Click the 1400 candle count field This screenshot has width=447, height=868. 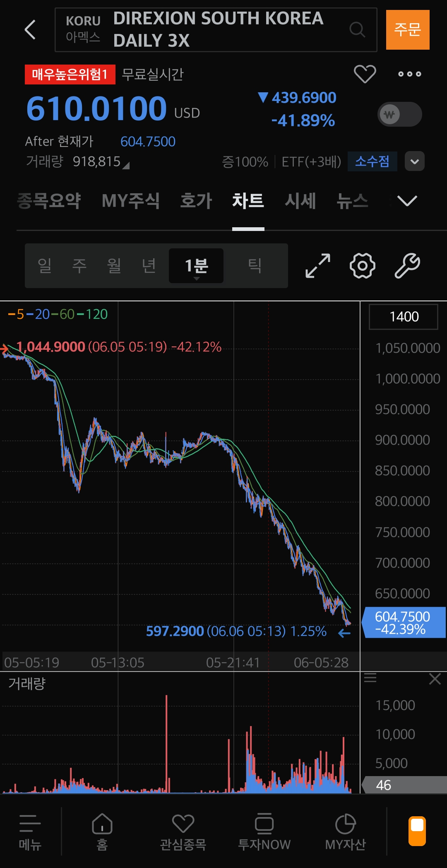tap(404, 317)
